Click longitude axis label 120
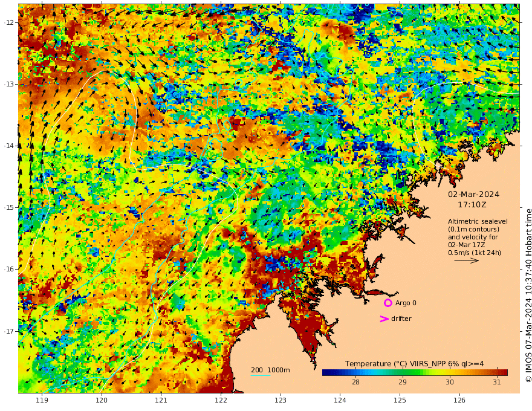Viewport: 532px width, 411px height. (x=102, y=401)
